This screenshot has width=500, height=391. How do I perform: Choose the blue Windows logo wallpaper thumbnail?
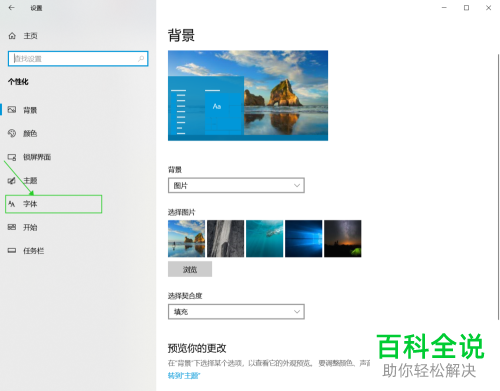click(x=303, y=238)
